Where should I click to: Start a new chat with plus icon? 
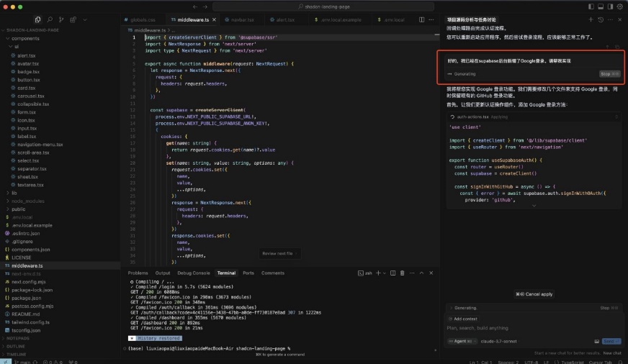click(x=591, y=19)
